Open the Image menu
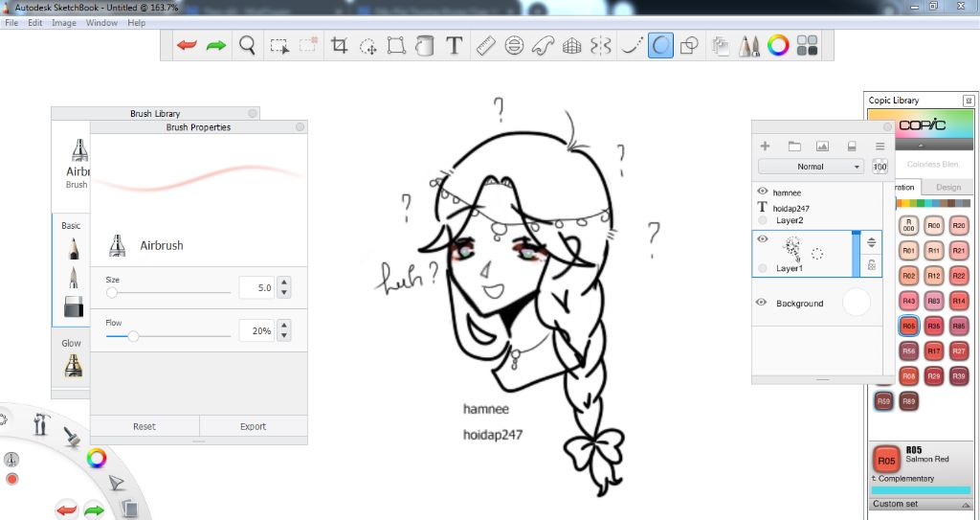Screen dimensions: 980x520 [x=64, y=23]
